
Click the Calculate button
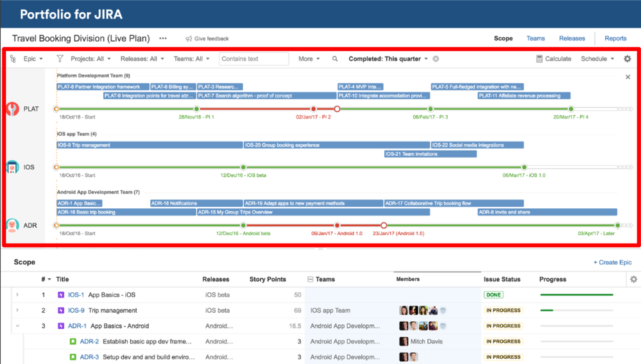(554, 59)
